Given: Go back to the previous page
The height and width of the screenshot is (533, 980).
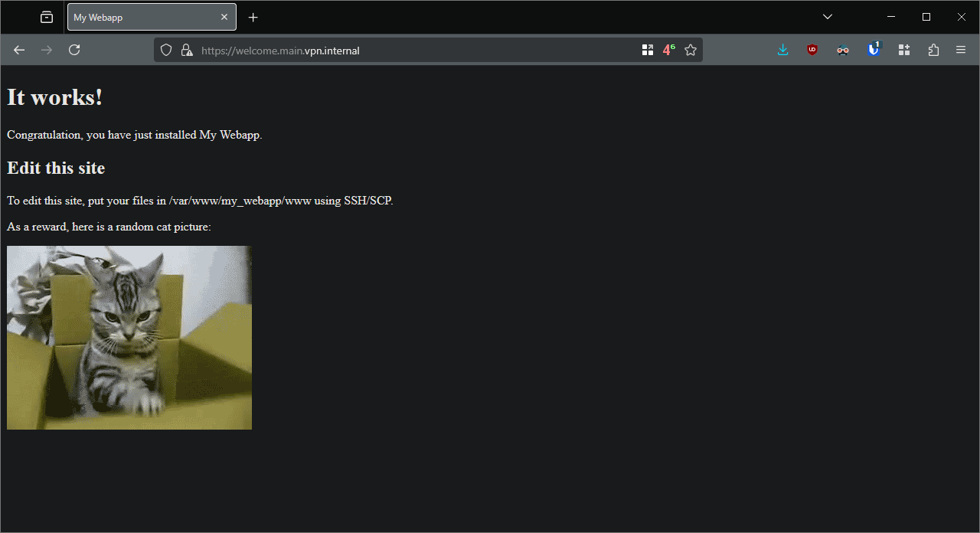Looking at the screenshot, I should coord(19,50).
